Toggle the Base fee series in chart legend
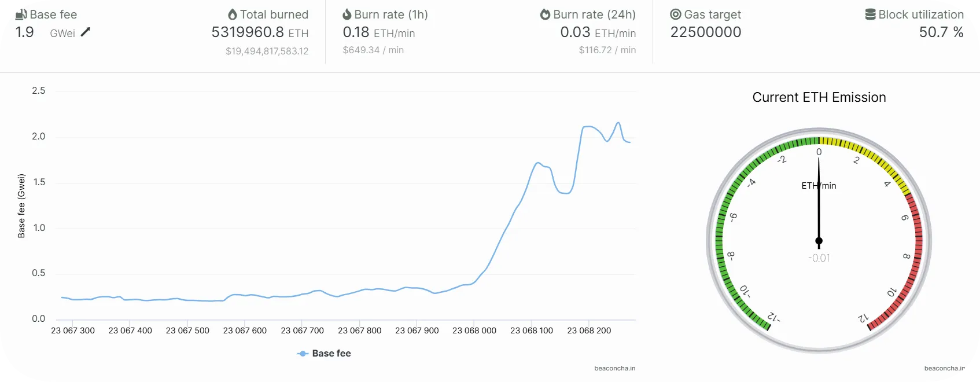Screen dimensions: 980x382 click(324, 353)
